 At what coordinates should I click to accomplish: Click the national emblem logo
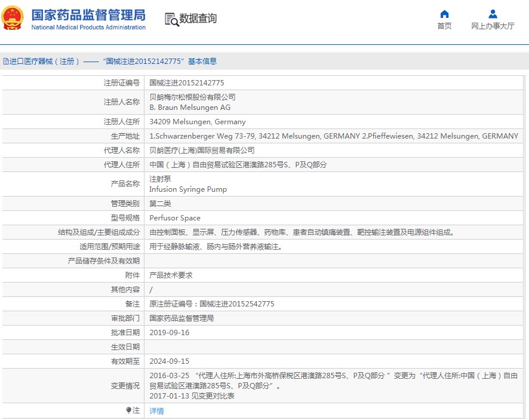pos(13,19)
